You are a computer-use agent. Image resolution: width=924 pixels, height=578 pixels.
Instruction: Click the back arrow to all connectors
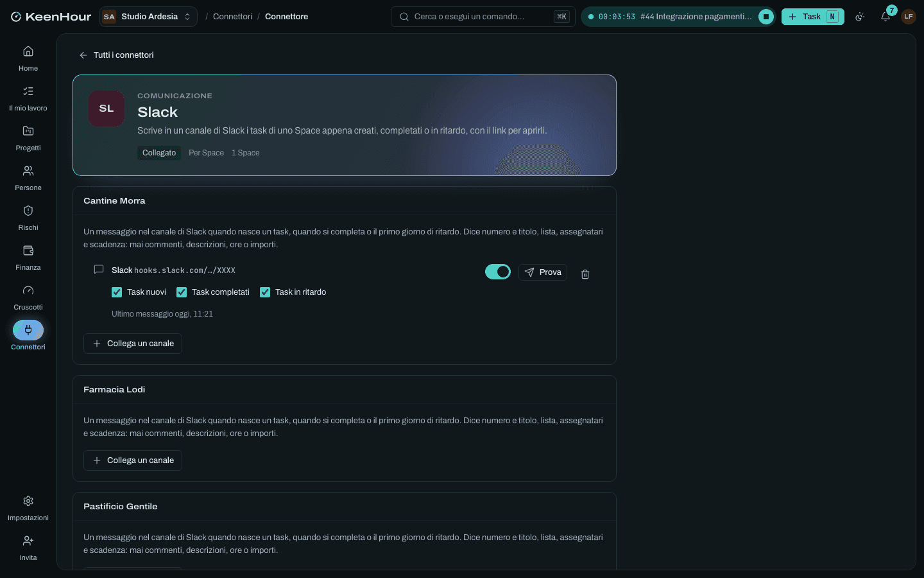83,55
